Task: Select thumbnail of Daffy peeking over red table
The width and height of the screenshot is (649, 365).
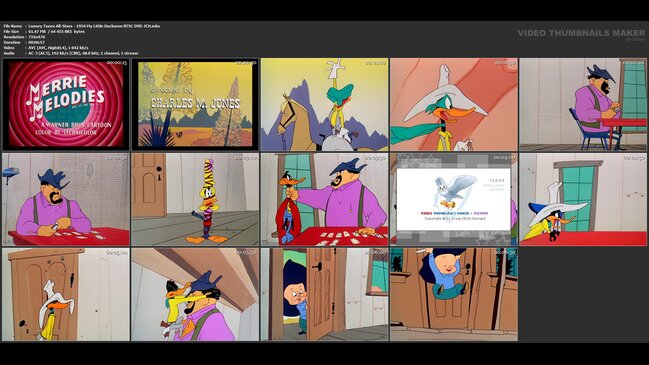Action: pos(583,199)
